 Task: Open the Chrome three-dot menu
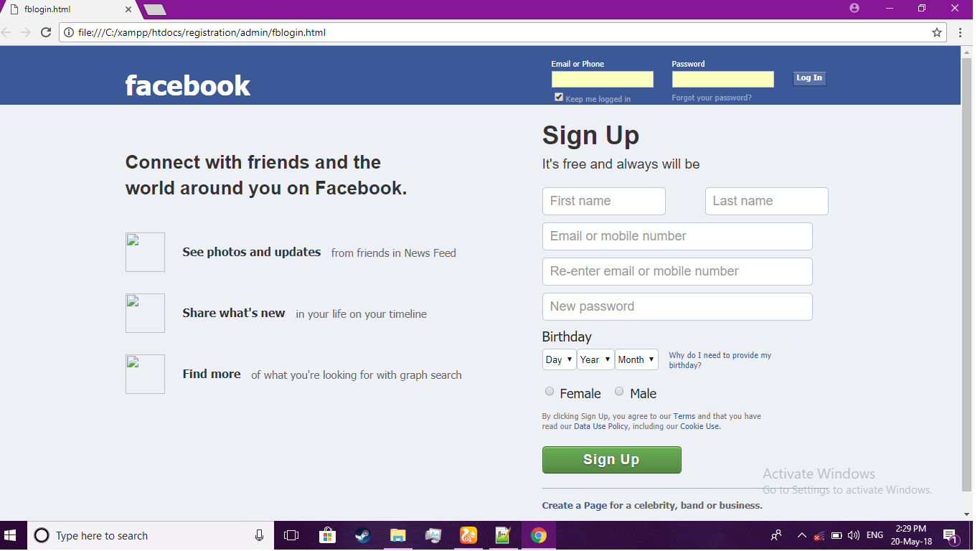coord(961,32)
